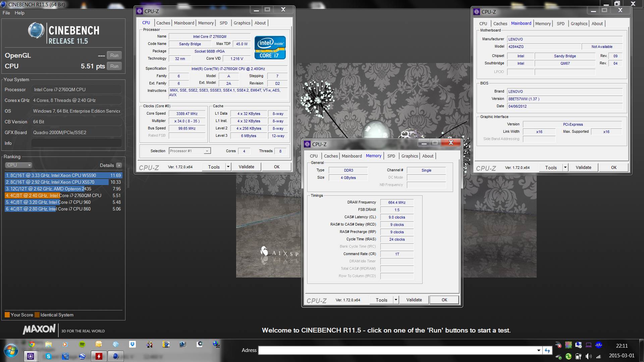644x362 pixels.
Task: Click the green sync tray icon
Action: (x=569, y=356)
